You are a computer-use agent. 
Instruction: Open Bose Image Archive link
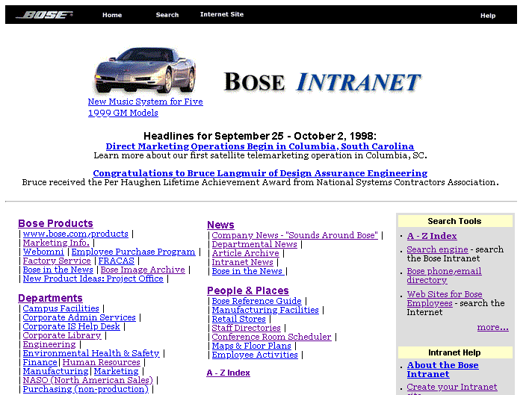[143, 270]
